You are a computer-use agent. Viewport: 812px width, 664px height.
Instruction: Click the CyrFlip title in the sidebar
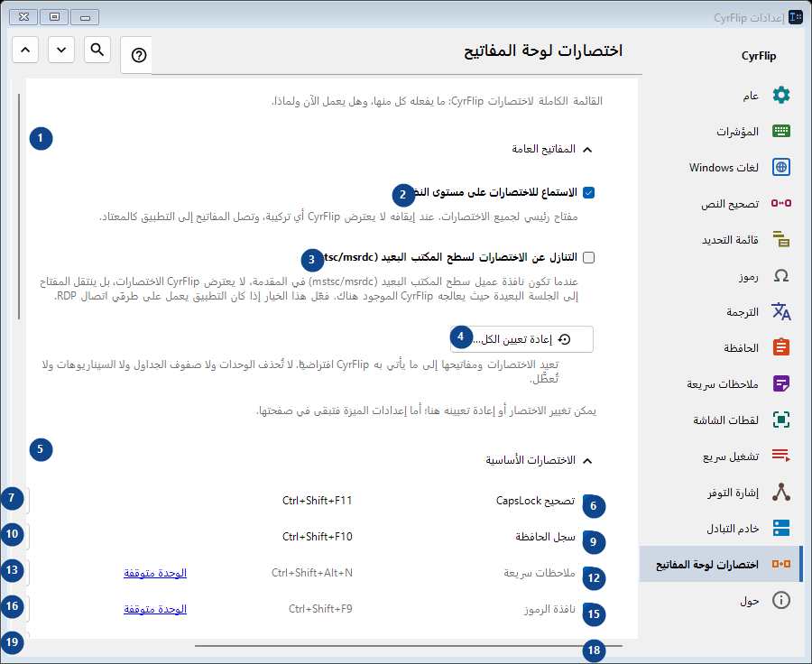click(x=759, y=56)
